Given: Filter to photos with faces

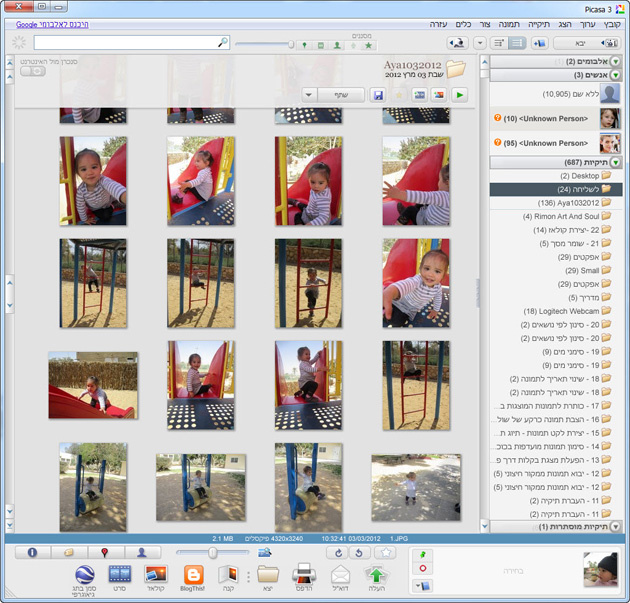Looking at the screenshot, I should point(337,45).
